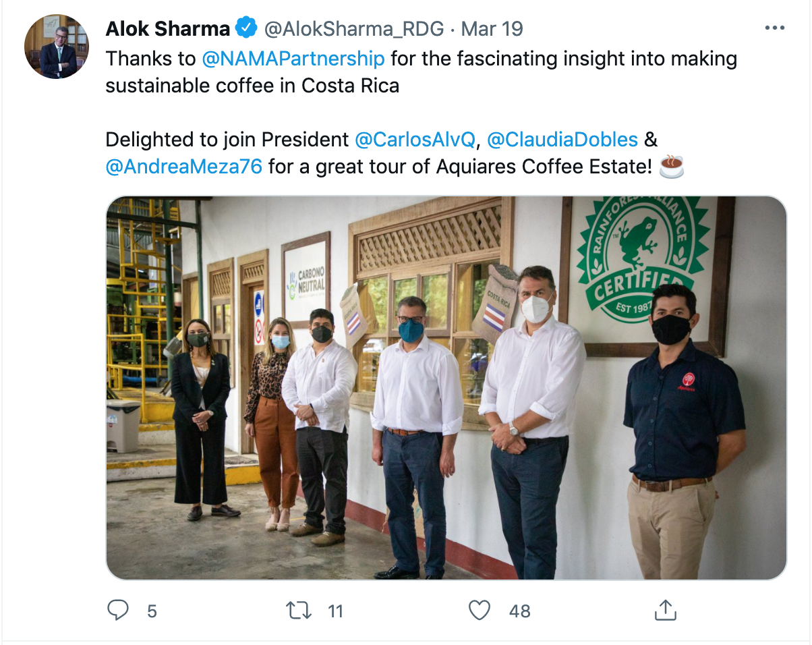Viewport: 812px width, 645px height.
Task: Click the coffee cup emoji
Action: point(671,166)
